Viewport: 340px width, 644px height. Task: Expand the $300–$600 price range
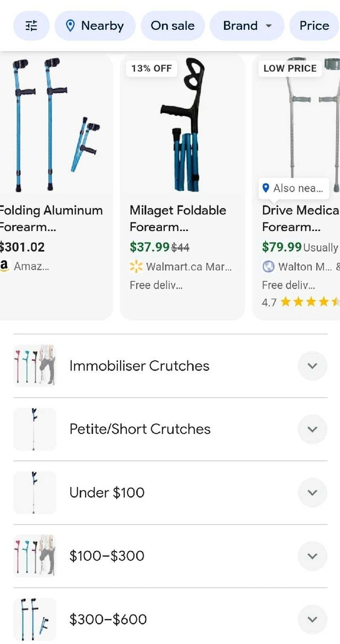click(x=312, y=619)
